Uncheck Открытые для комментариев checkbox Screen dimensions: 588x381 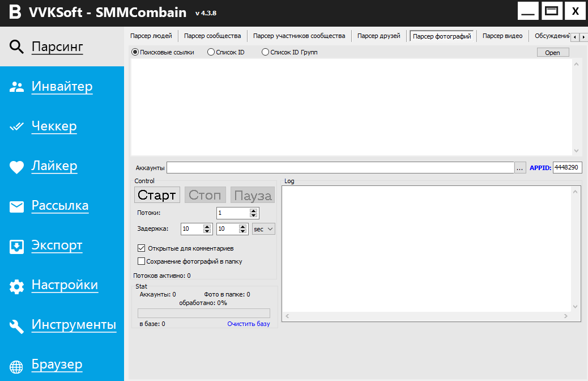[142, 248]
